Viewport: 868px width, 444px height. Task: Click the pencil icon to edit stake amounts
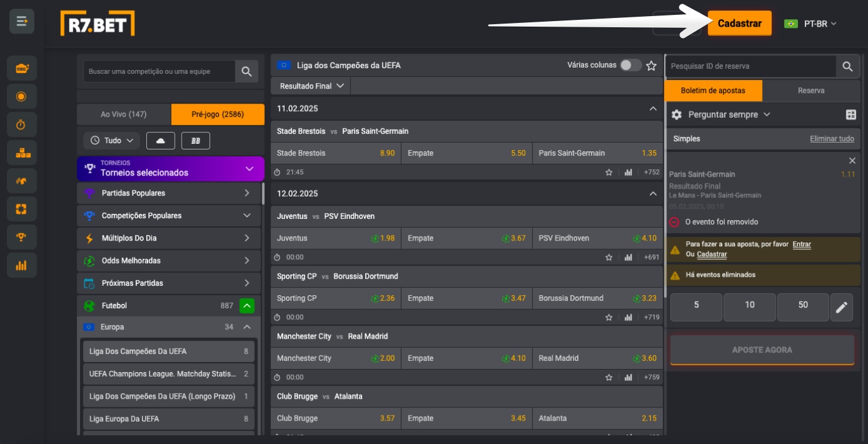[841, 307]
